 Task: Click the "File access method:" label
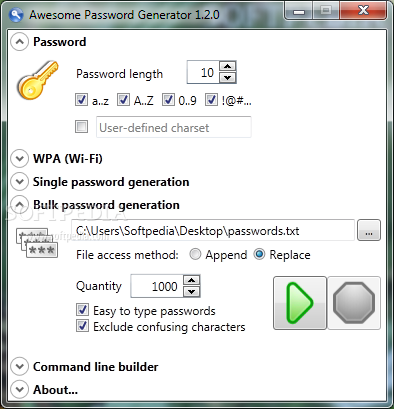[127, 255]
